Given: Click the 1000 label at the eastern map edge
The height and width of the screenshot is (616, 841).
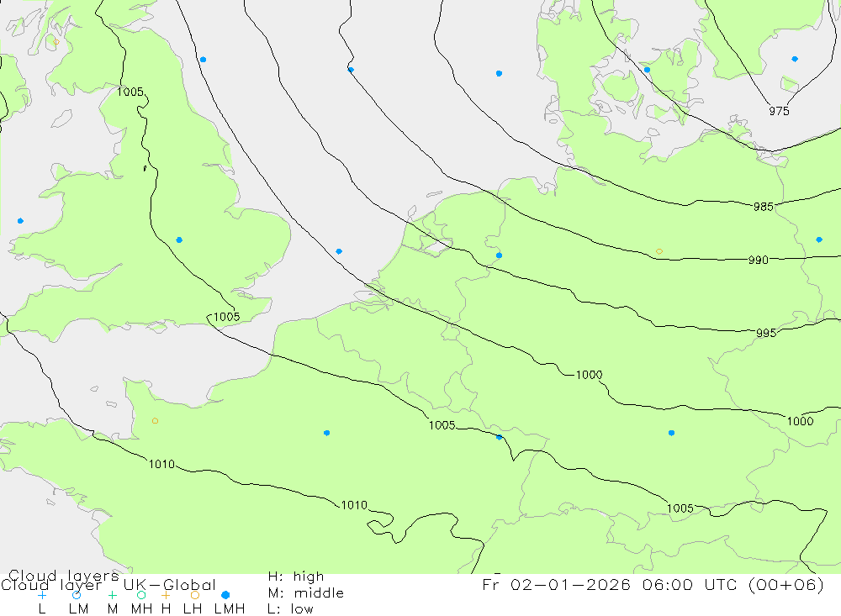Looking at the screenshot, I should click(x=801, y=421).
